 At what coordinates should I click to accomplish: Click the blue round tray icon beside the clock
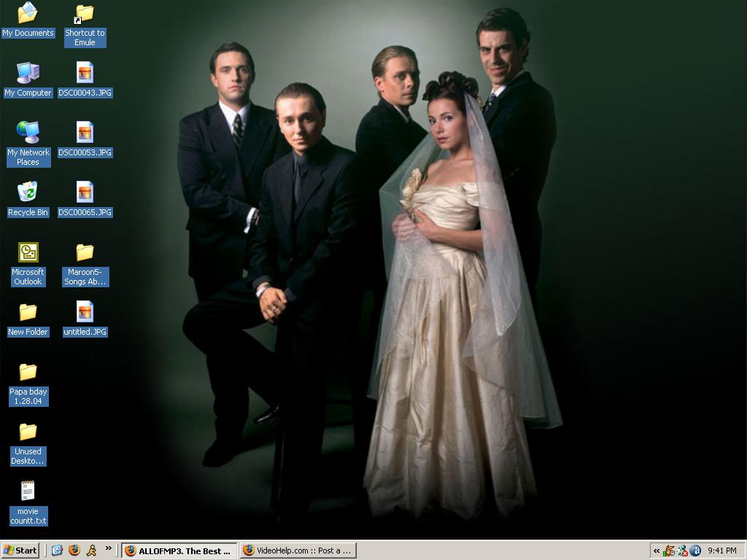point(695,551)
